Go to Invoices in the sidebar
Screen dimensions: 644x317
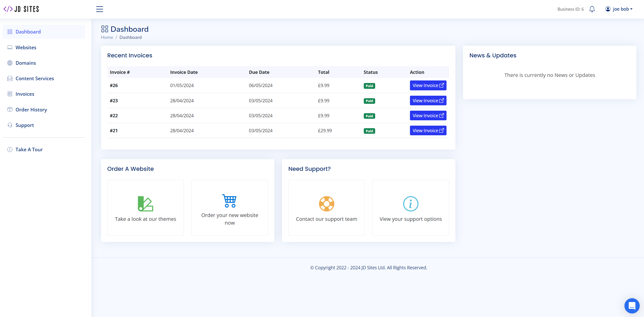pos(44,94)
